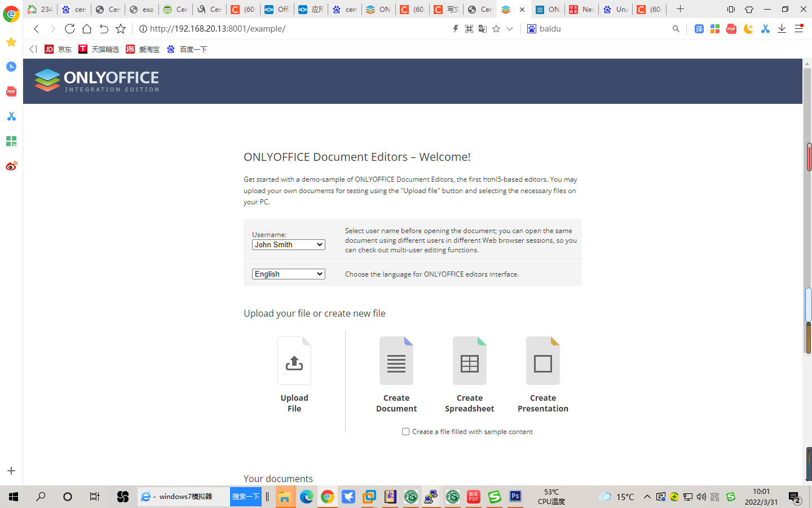The height and width of the screenshot is (508, 812).
Task: Switch to the 'Nex' browser tab
Action: click(581, 9)
